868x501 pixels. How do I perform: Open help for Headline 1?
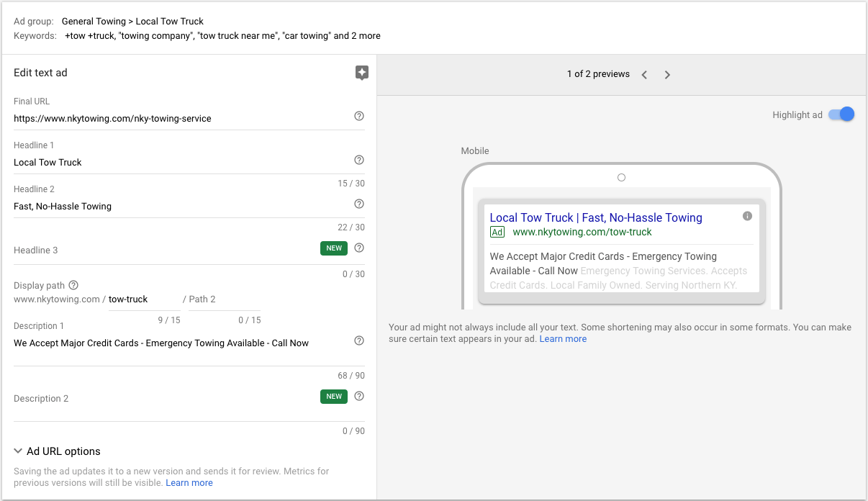pyautogui.click(x=359, y=160)
